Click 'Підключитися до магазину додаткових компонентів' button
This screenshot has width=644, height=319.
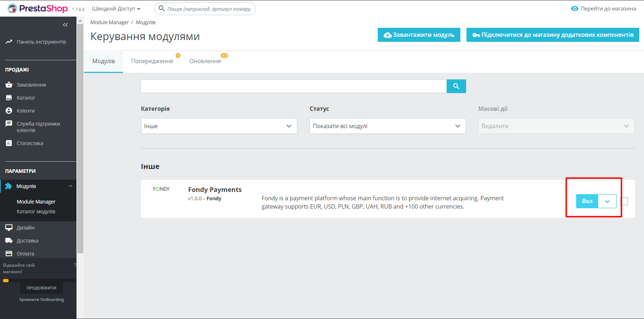[x=553, y=35]
